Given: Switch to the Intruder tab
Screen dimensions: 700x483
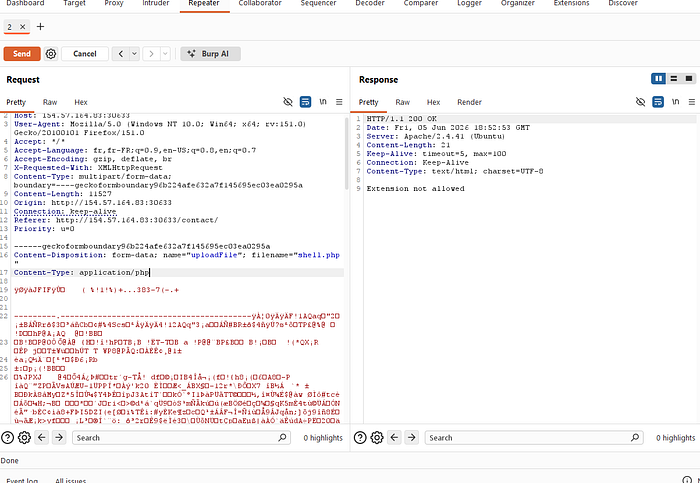Looking at the screenshot, I should click(155, 4).
